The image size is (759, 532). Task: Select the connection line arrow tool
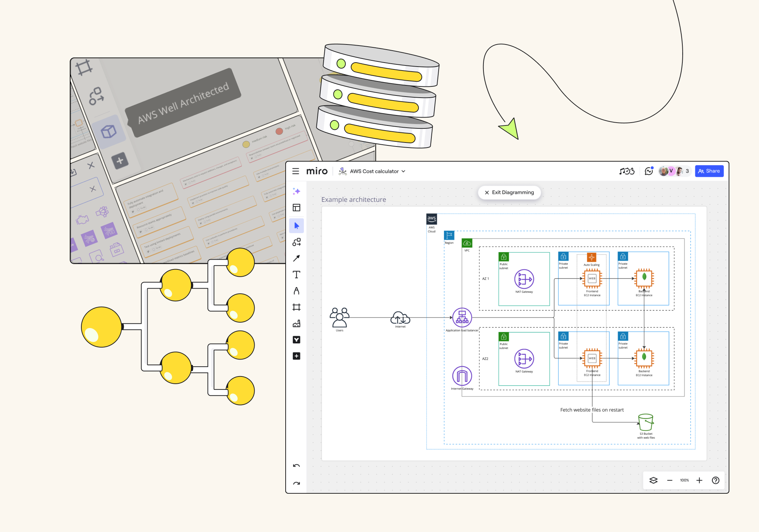click(297, 258)
